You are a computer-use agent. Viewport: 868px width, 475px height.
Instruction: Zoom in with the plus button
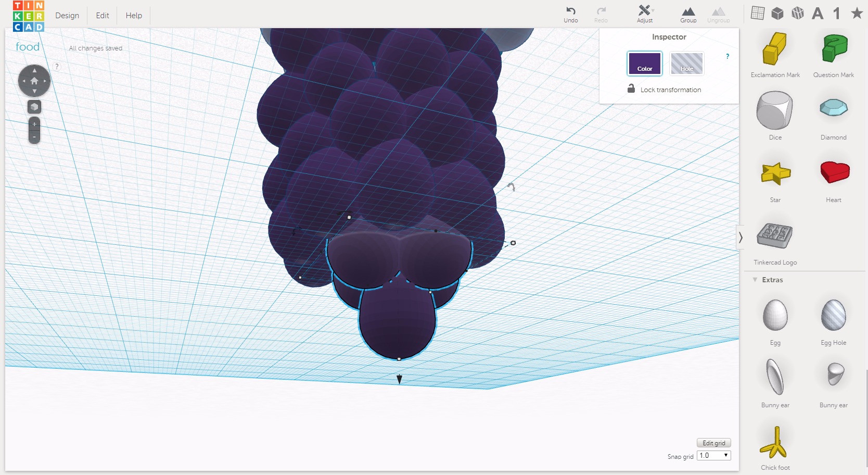tap(34, 124)
